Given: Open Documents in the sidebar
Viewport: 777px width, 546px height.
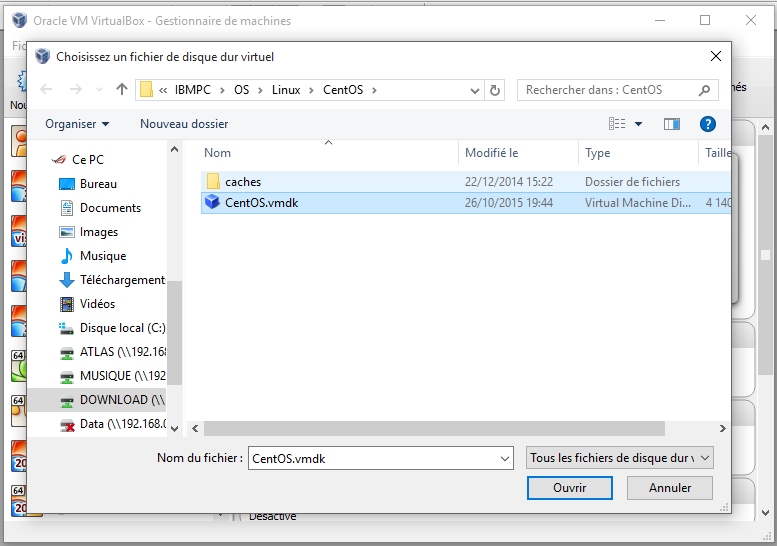Looking at the screenshot, I should [110, 208].
